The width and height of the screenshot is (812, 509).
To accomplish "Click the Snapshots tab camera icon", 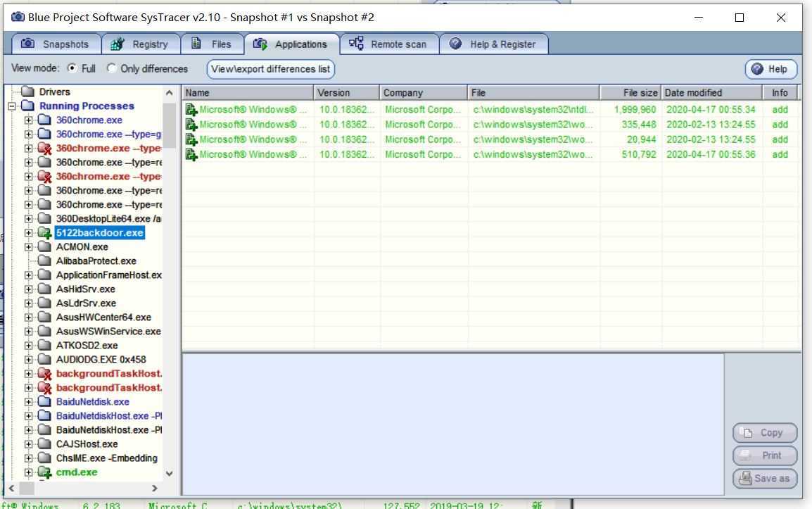I will click(x=27, y=44).
